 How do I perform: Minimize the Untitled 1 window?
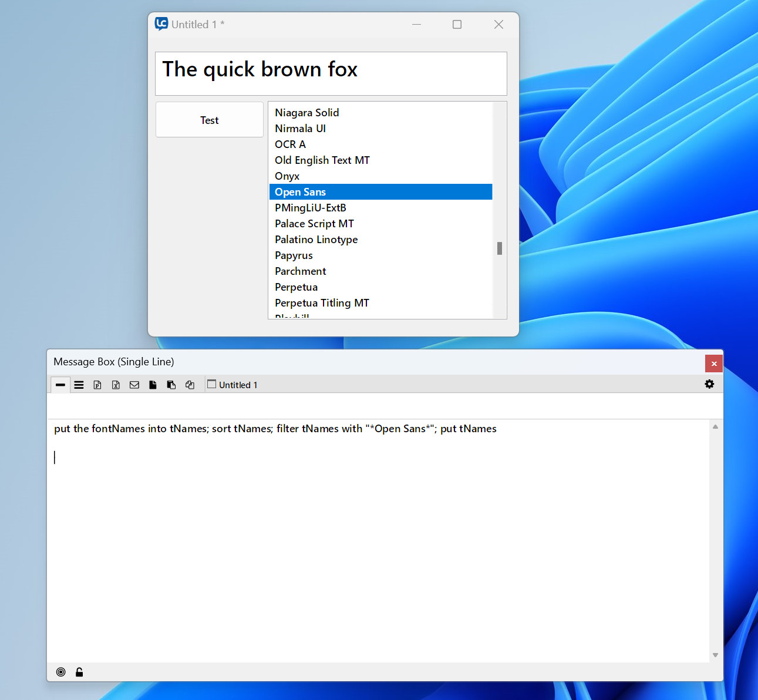click(417, 25)
